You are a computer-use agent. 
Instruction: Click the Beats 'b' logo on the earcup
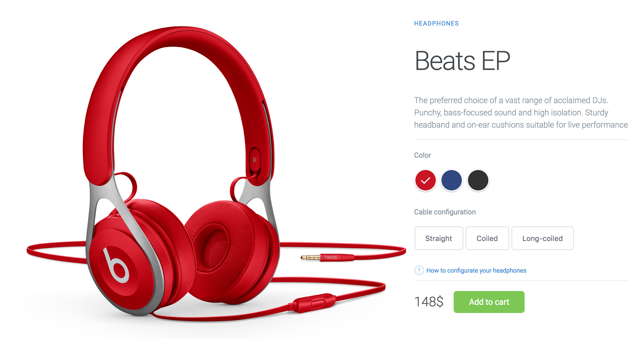pyautogui.click(x=116, y=265)
